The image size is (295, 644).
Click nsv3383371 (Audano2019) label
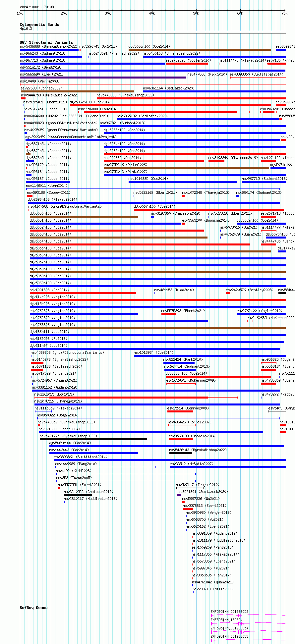coord(85,116)
